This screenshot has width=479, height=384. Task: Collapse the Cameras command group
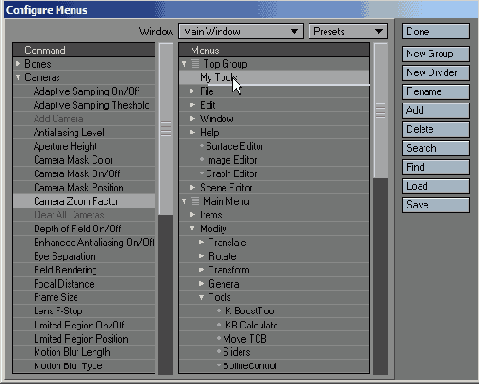pyautogui.click(x=18, y=77)
